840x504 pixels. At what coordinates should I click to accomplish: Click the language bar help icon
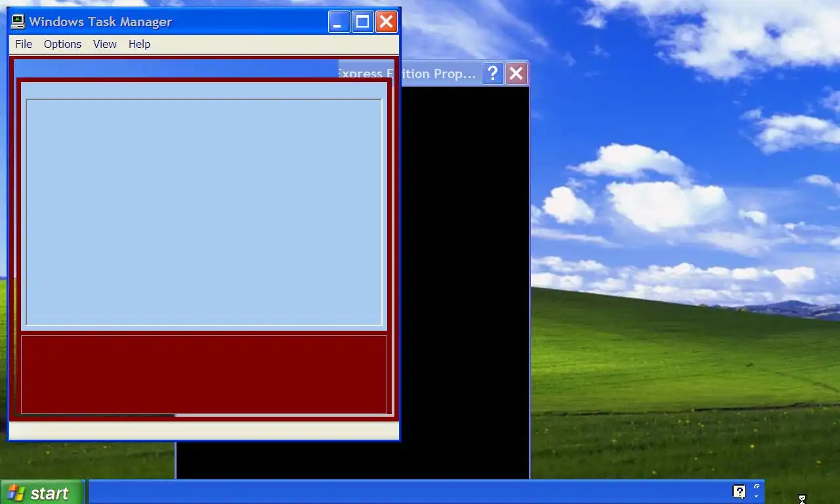739,492
